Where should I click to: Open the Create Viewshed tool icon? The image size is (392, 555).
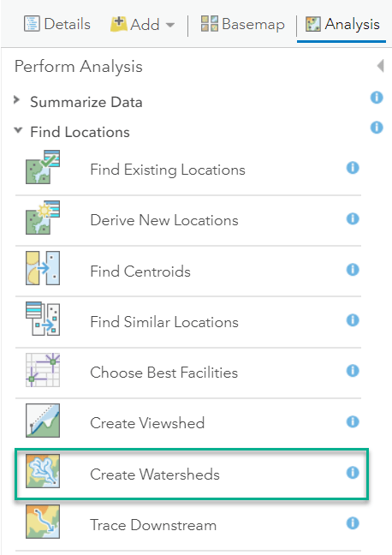[x=43, y=421]
